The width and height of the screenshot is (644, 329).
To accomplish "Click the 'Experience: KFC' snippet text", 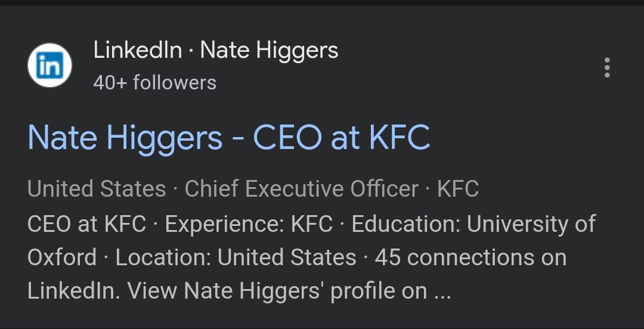I will (249, 224).
